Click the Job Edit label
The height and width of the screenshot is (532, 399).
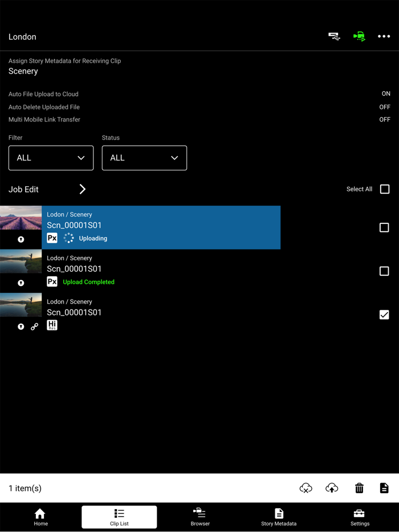(23, 189)
